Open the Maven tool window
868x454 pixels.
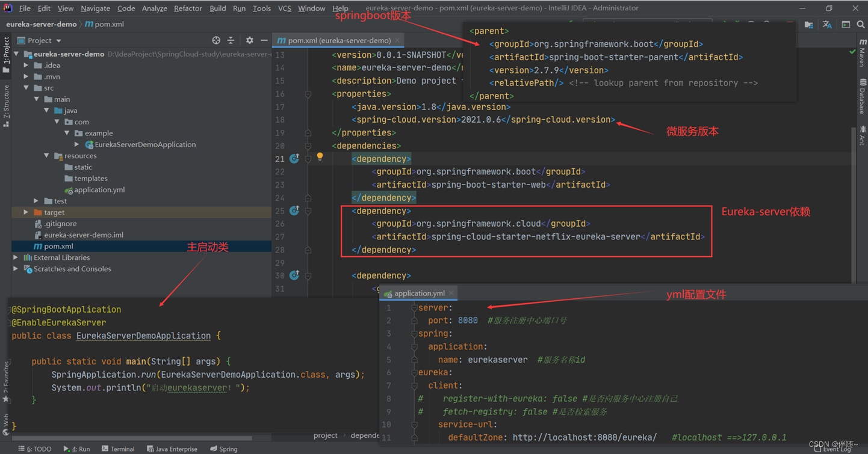point(862,53)
